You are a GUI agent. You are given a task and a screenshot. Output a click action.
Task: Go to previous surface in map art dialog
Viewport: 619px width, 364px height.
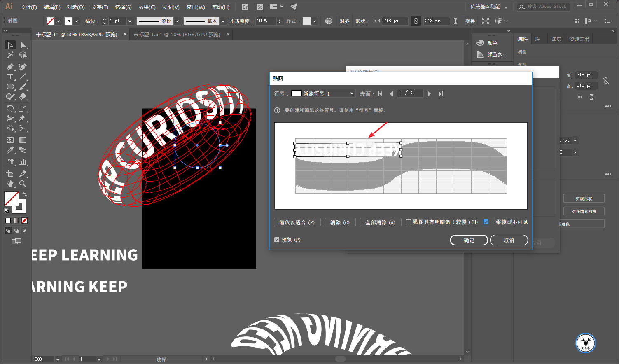coord(391,94)
